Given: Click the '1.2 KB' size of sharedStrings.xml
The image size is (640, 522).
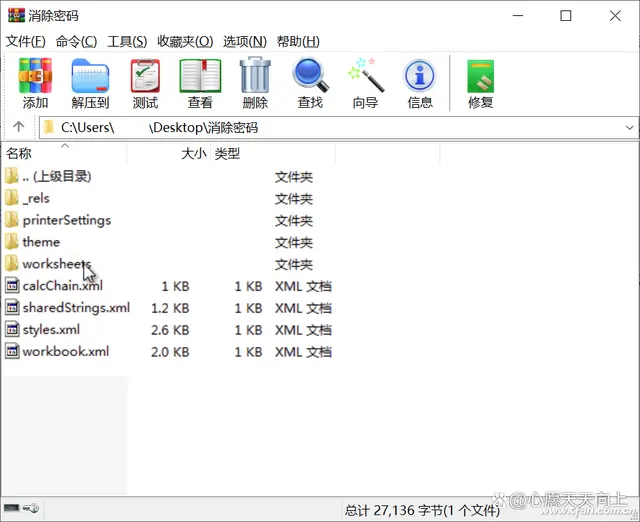Looking at the screenshot, I should point(170,308).
